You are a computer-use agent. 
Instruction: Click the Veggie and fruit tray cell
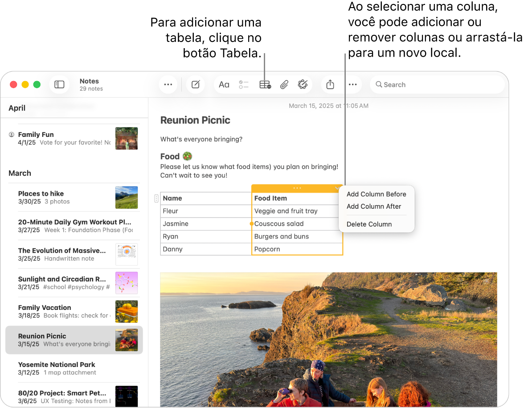click(x=297, y=211)
